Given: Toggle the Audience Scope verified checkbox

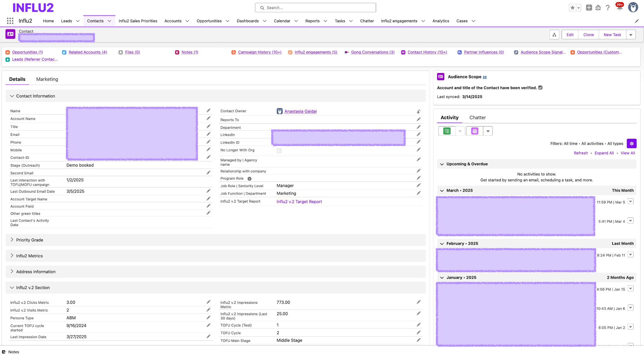Looking at the screenshot, I should pos(540,88).
